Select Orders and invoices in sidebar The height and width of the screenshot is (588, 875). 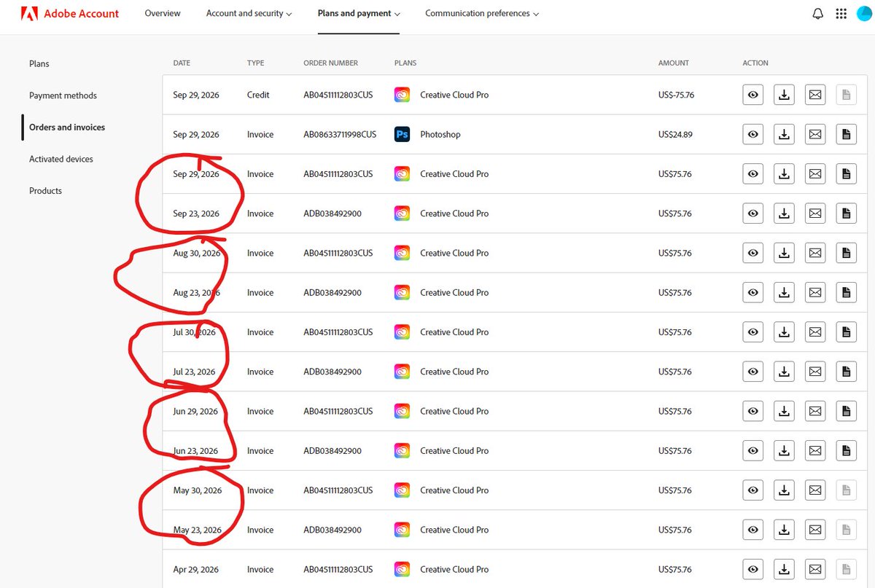click(67, 127)
